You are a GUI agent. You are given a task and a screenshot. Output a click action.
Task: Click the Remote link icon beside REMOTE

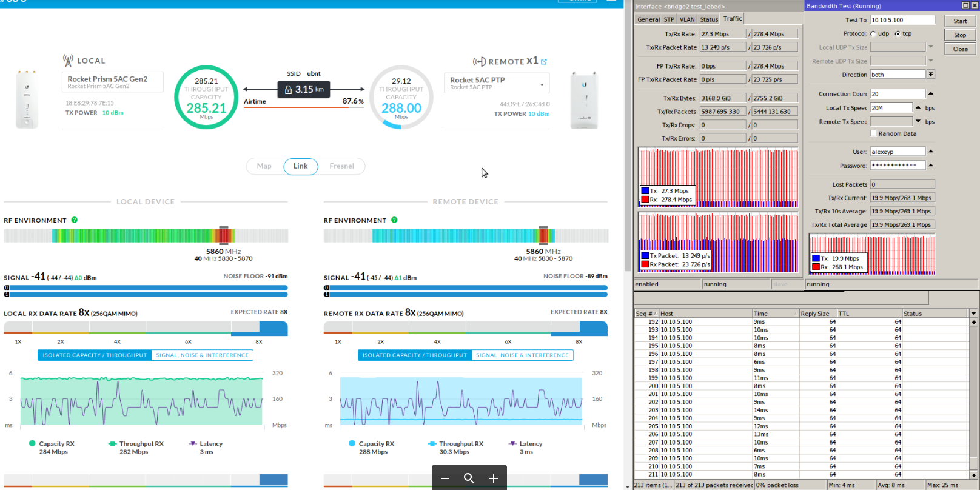pos(479,62)
